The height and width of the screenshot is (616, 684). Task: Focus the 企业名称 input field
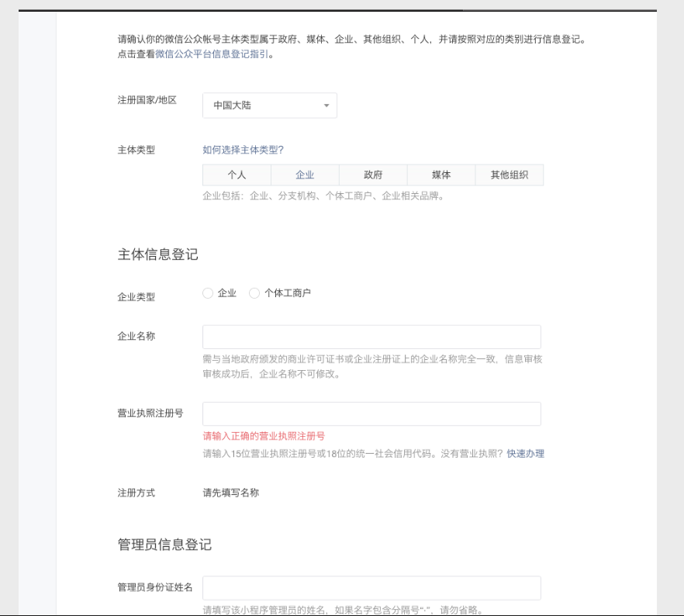coord(371,337)
